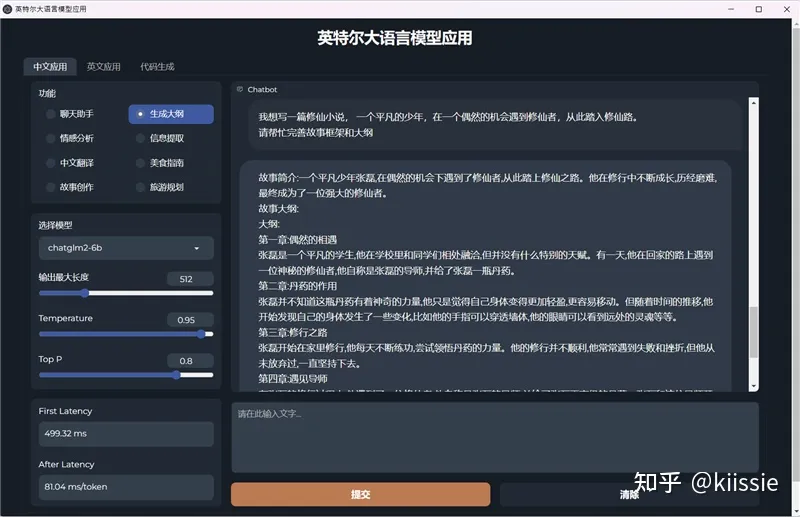800x517 pixels.
Task: Click the chat scrollbar down arrow
Action: (754, 386)
